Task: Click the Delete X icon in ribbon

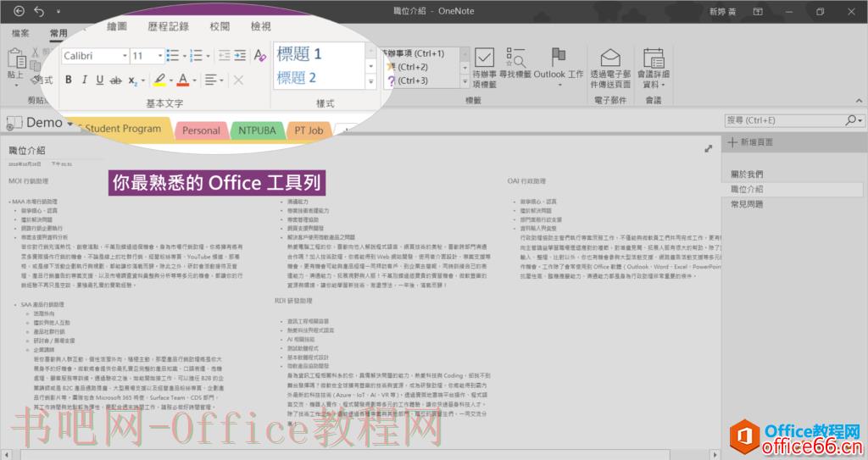Action: (238, 80)
